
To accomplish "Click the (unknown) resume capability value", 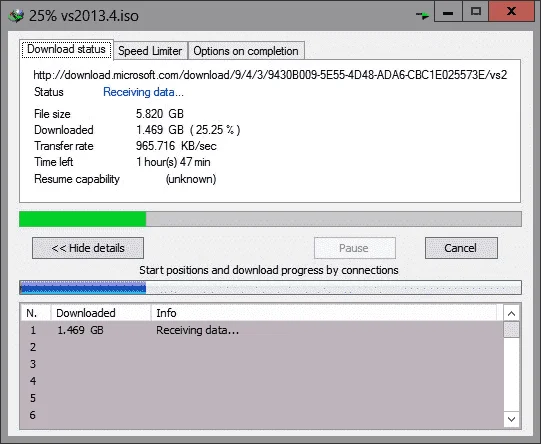I will (191, 179).
